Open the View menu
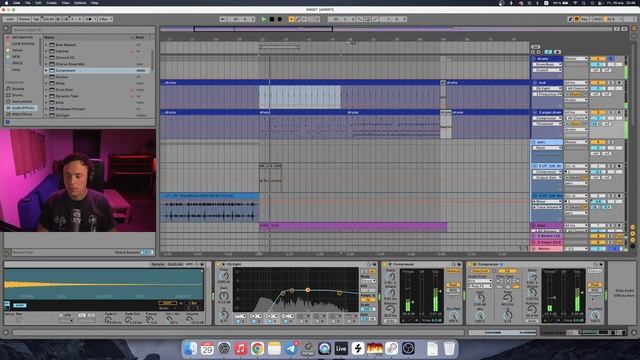This screenshot has width=640, height=360. click(x=65, y=3)
